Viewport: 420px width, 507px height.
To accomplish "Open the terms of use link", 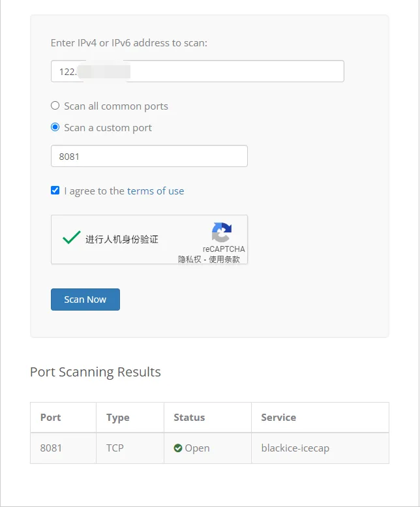I will (x=155, y=191).
